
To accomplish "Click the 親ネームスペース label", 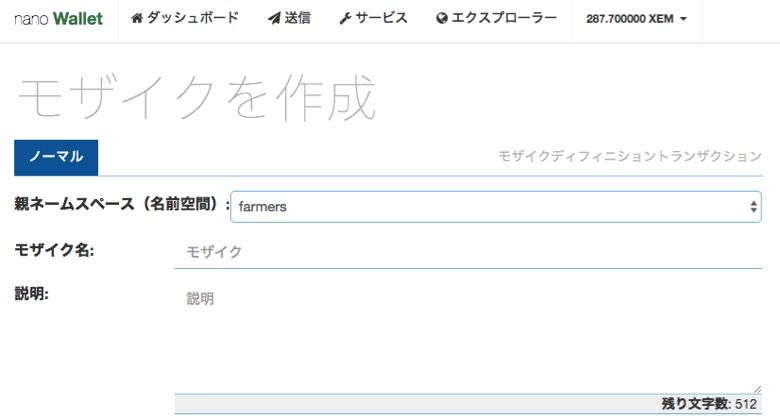I will [120, 205].
